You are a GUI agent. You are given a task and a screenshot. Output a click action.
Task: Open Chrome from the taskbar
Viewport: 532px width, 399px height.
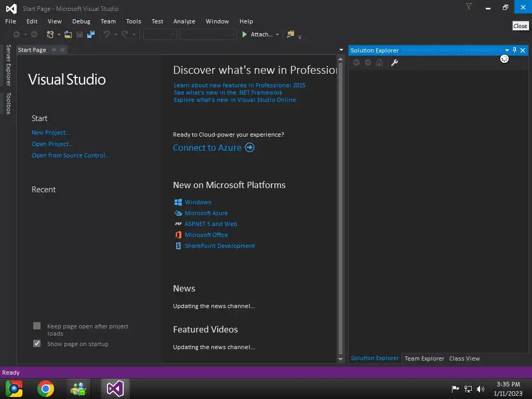click(46, 389)
